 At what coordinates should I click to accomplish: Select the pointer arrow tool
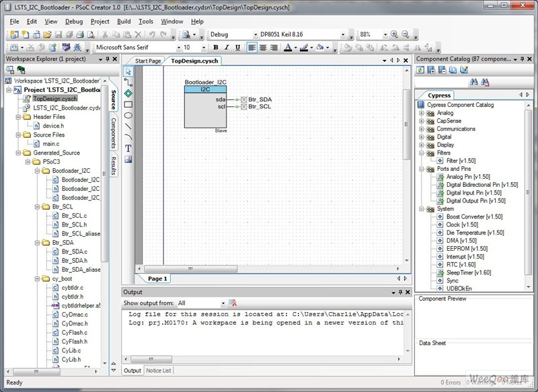128,71
